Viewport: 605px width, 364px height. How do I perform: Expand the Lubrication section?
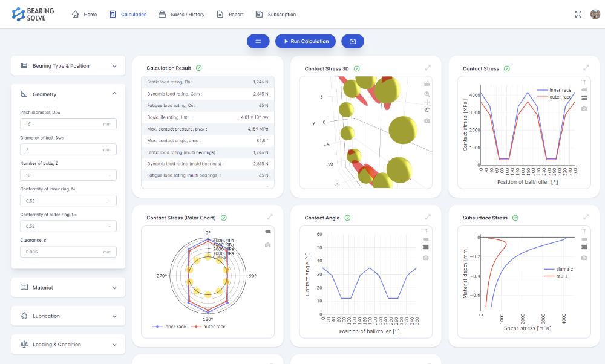[68, 316]
